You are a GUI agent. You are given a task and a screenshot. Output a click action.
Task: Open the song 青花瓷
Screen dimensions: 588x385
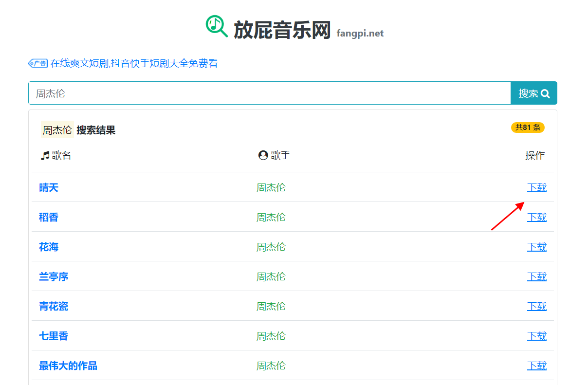tap(54, 306)
